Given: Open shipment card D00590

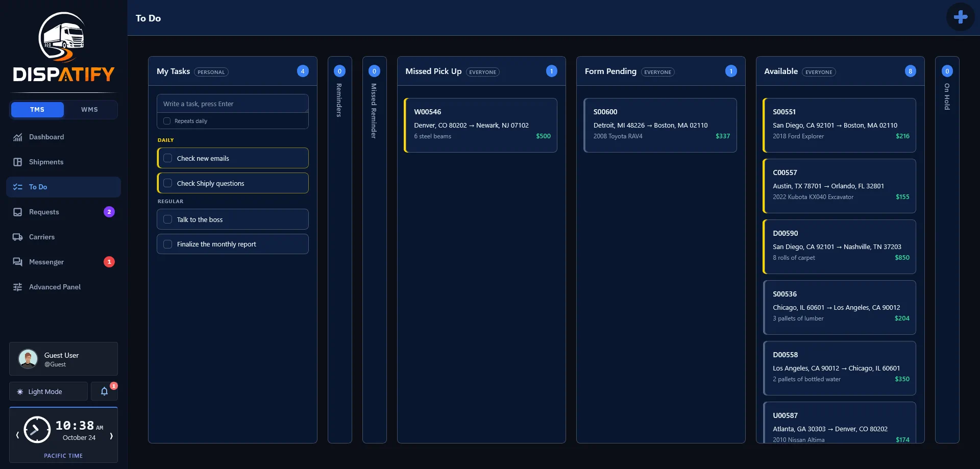Looking at the screenshot, I should pyautogui.click(x=839, y=246).
